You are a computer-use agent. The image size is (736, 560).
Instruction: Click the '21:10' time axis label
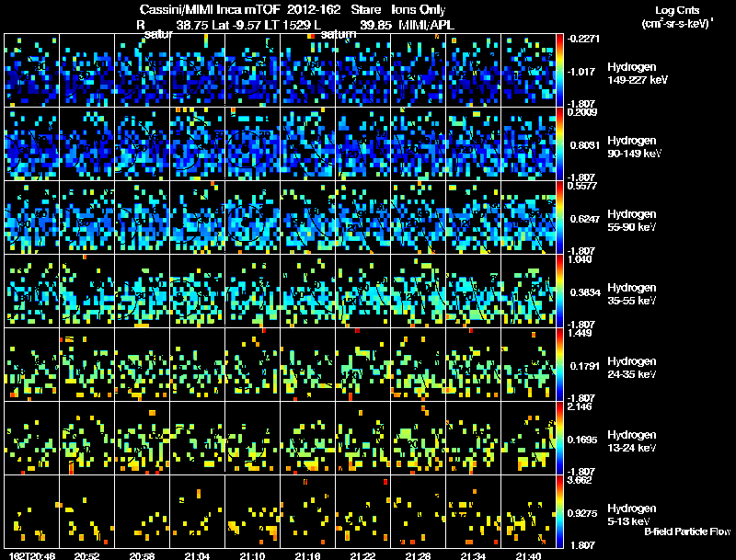[252, 556]
